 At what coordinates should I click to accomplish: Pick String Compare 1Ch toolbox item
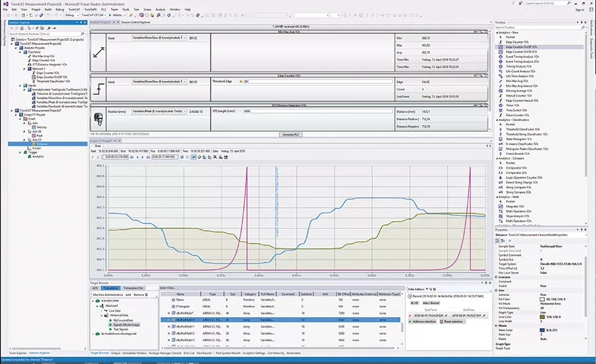(519, 187)
